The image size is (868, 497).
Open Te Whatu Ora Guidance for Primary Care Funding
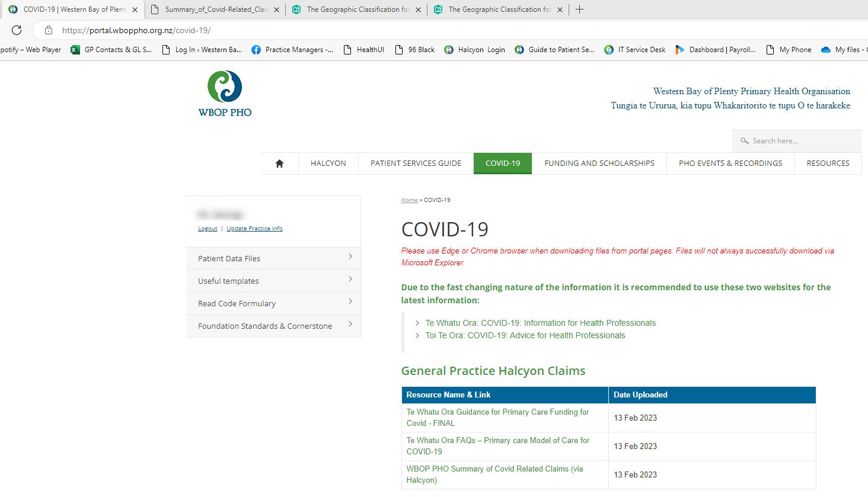tap(497, 418)
